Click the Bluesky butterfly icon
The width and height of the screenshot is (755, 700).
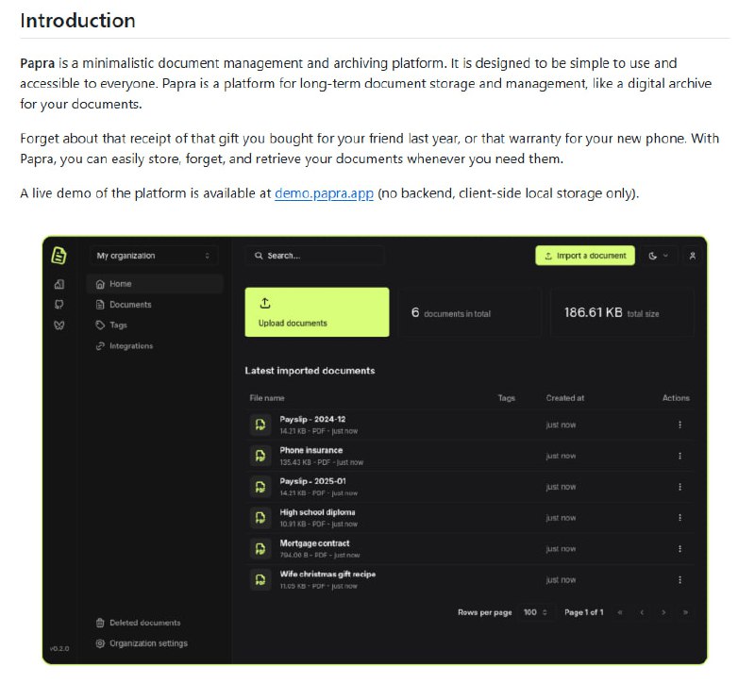[59, 325]
